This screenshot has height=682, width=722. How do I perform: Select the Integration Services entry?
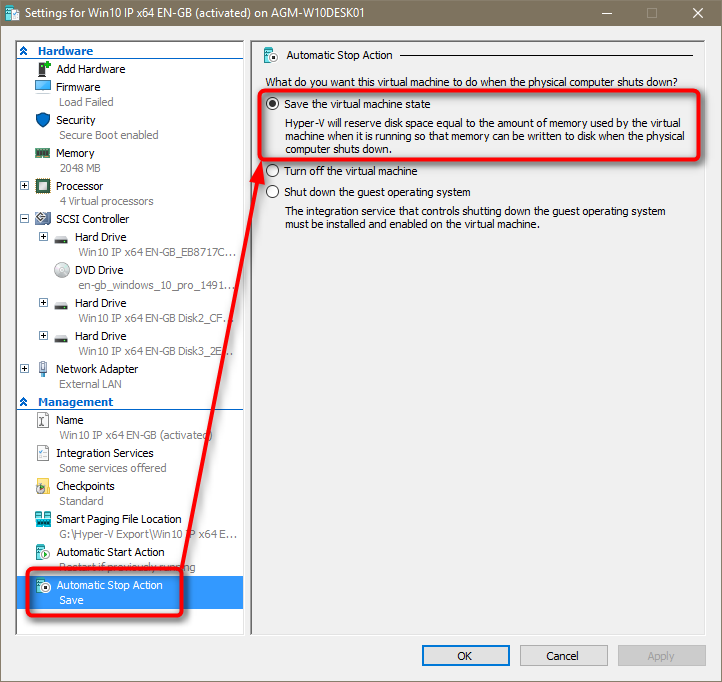click(105, 453)
